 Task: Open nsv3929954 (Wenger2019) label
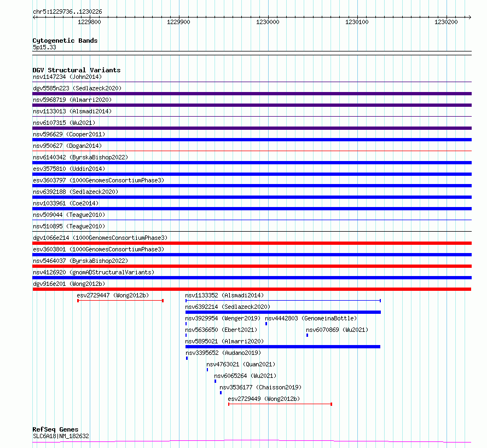coord(223,318)
